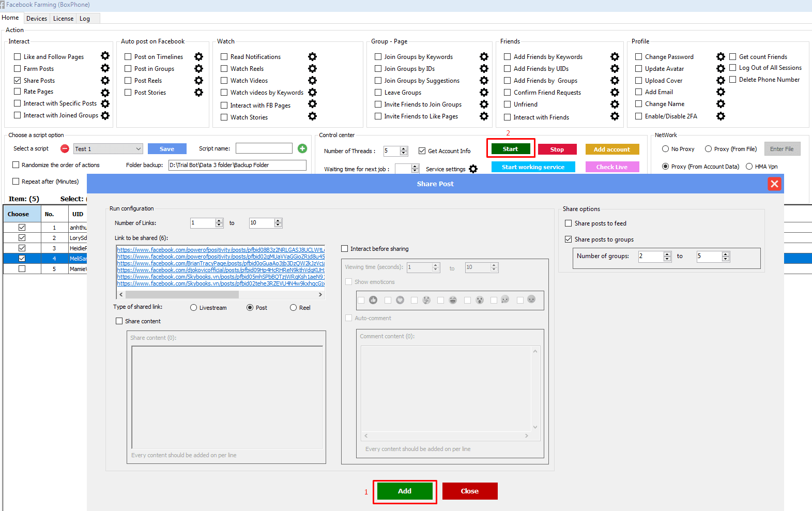Open settings gear for Share Posts
This screenshot has width=812, height=511.
[105, 80]
